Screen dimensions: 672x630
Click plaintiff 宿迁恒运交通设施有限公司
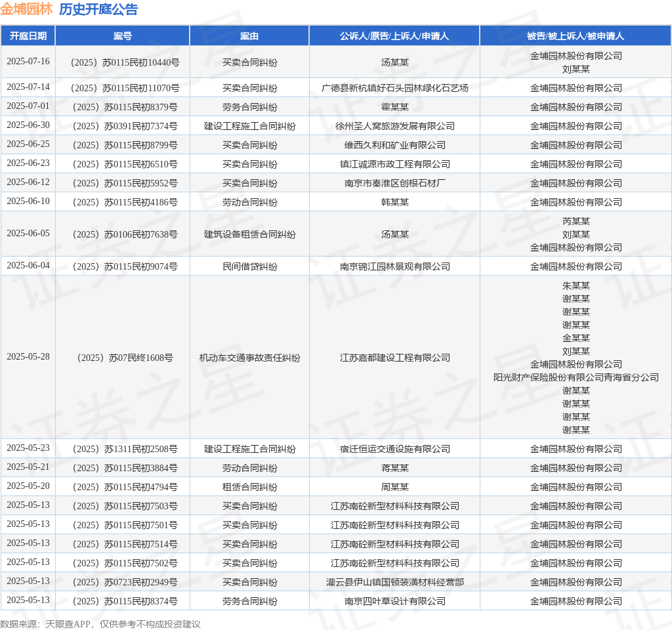[x=394, y=449]
